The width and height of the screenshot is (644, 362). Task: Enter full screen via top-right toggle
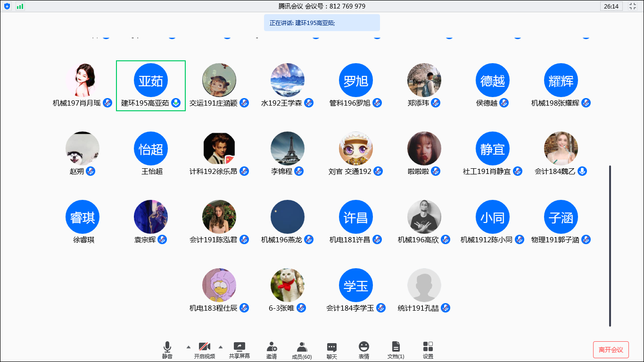click(x=633, y=6)
